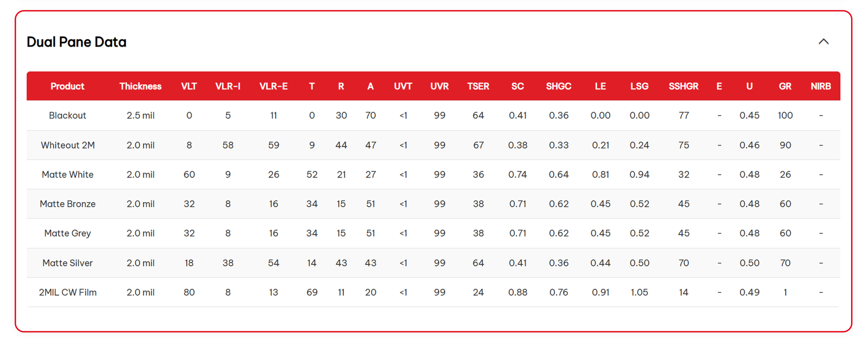Collapse the Dual Pane Data section

click(x=823, y=42)
